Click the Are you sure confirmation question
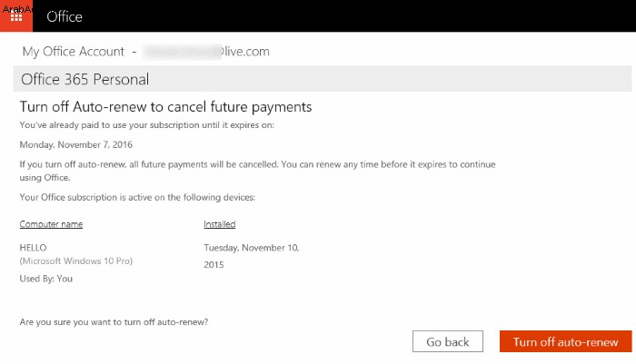Image resolution: width=636 pixels, height=364 pixels. (114, 322)
